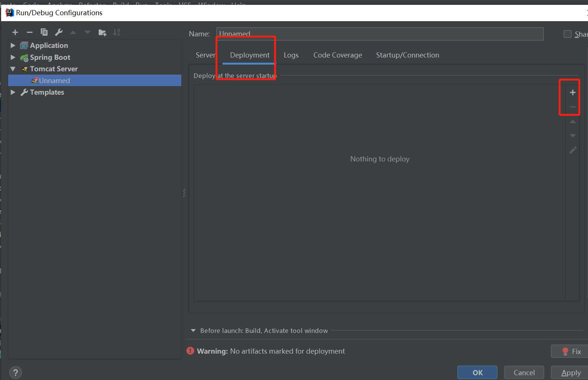Select the Templates tree label
Screen dimensions: 588x380
(47, 92)
